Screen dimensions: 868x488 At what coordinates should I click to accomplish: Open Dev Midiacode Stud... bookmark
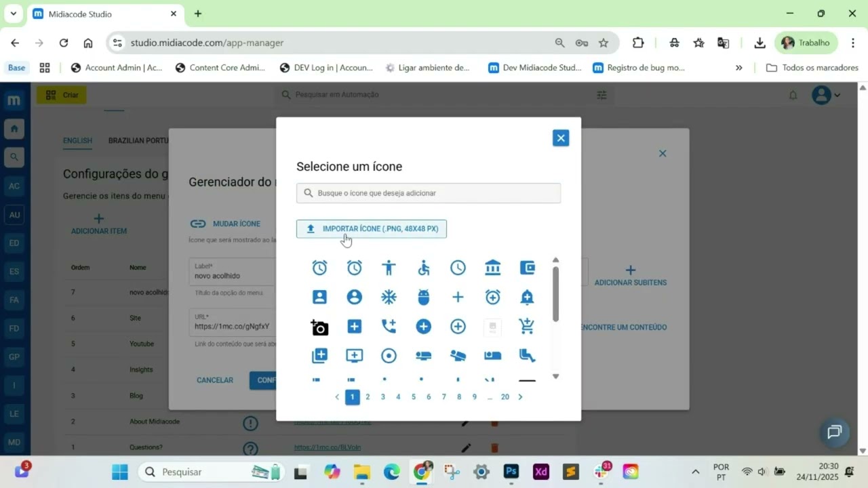pos(535,68)
